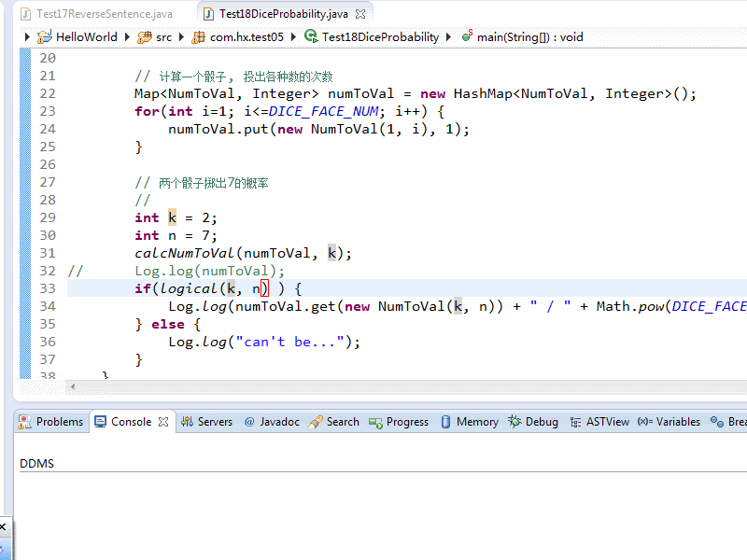
Task: Click the Test17ReverseSentence.java file icon
Action: 26,14
